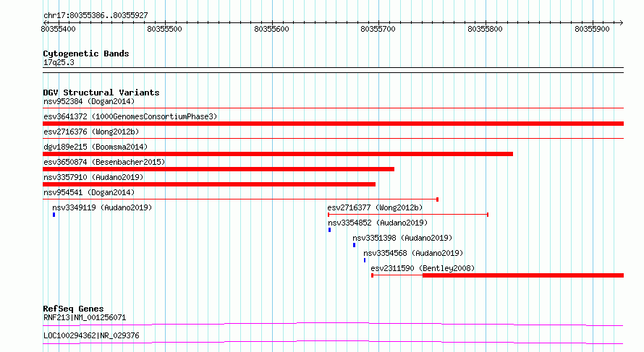
Task: Click the 80355600 ruler coordinate
Action: pyautogui.click(x=271, y=29)
